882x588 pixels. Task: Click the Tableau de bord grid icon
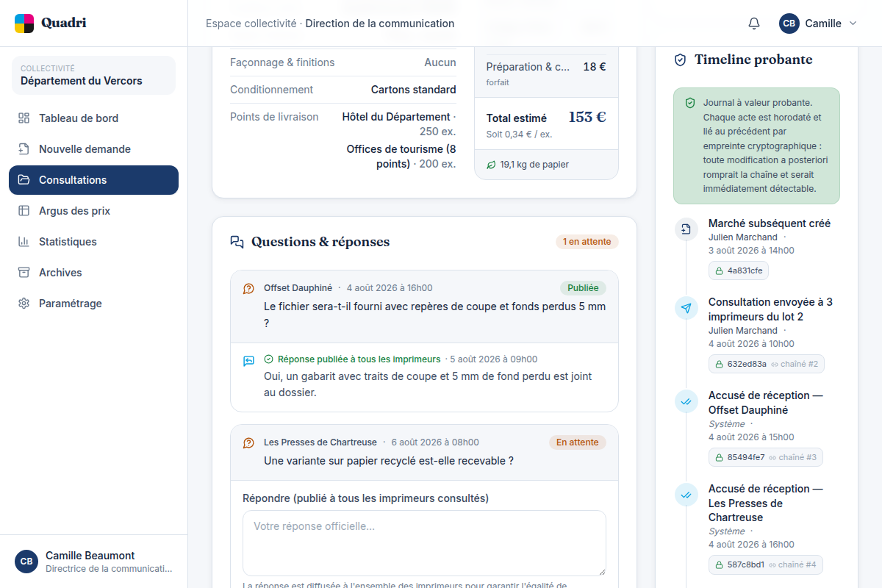pos(24,118)
